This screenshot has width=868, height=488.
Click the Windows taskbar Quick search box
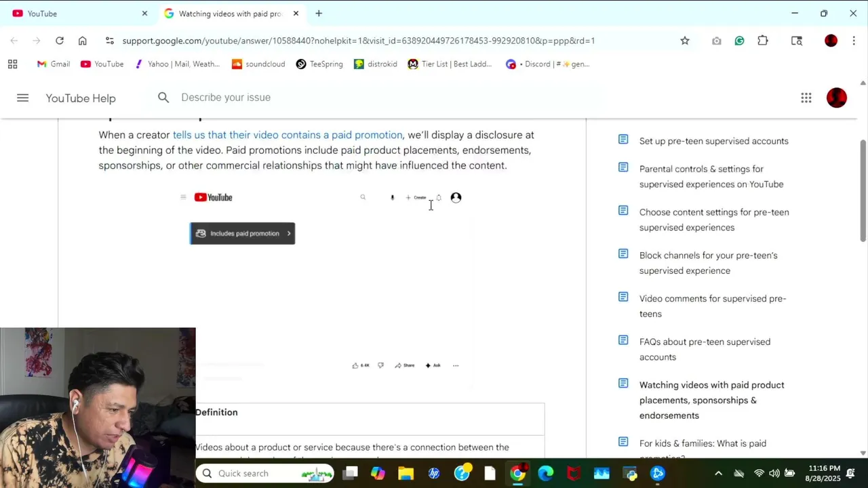[267, 473]
